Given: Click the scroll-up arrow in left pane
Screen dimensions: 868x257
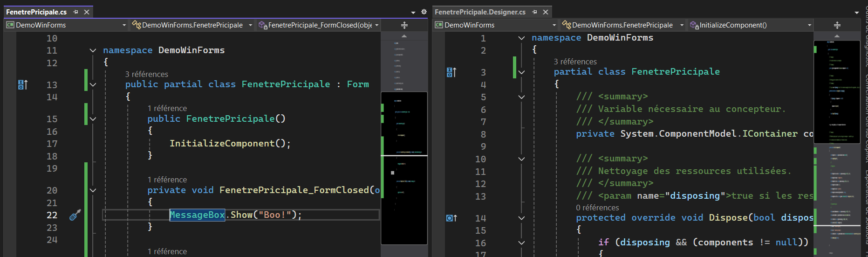Looking at the screenshot, I should pyautogui.click(x=404, y=36).
